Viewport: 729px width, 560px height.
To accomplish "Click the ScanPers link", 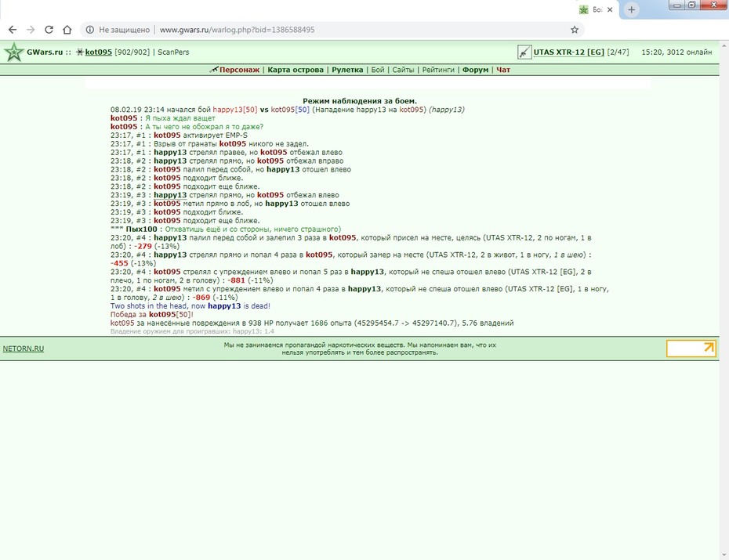I will [x=173, y=52].
